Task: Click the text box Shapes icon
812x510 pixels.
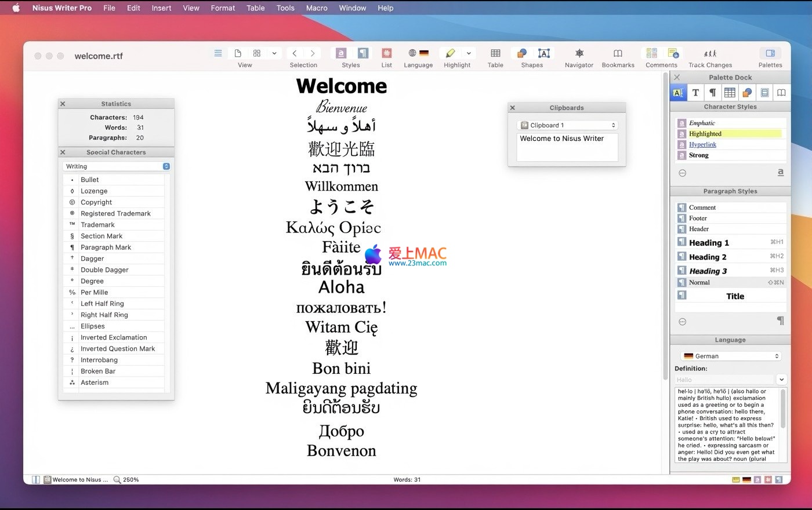Action: 543,53
